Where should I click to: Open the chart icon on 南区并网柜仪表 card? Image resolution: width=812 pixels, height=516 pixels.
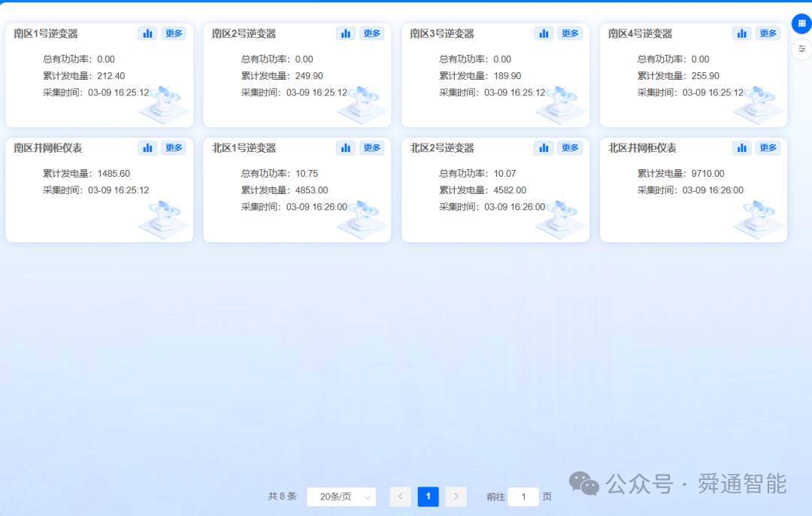[147, 147]
